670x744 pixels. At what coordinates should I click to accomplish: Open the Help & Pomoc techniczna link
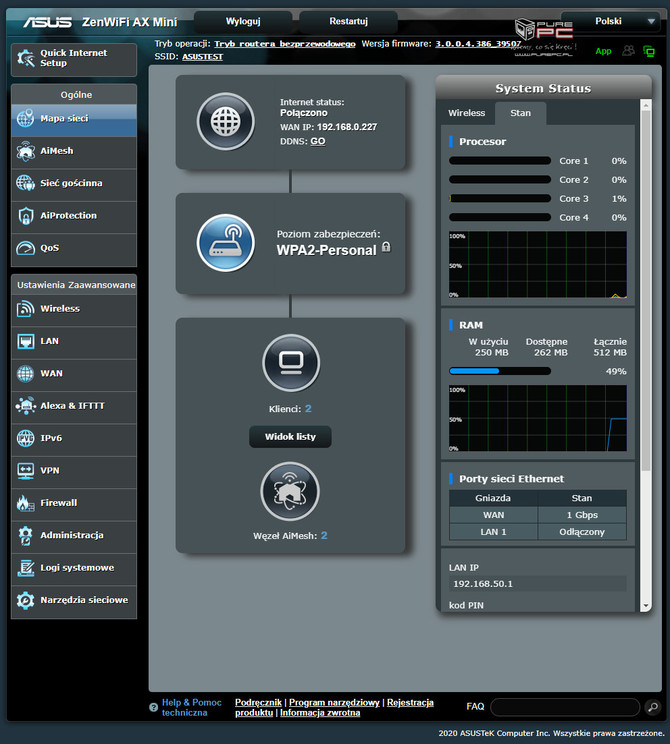point(191,707)
